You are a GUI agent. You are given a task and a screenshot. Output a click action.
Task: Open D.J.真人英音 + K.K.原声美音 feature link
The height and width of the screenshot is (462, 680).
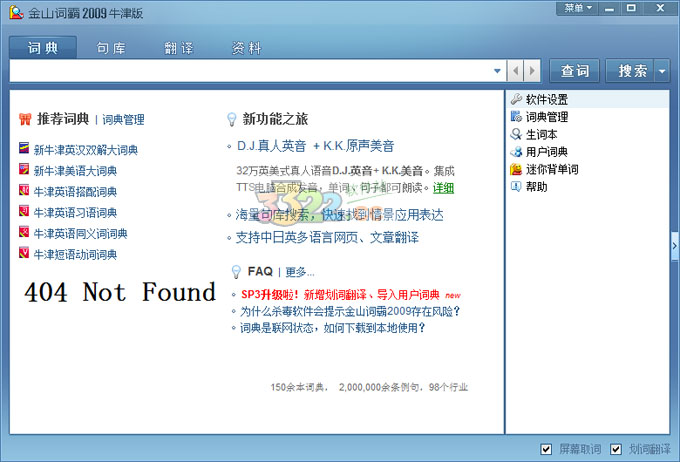pos(315,146)
